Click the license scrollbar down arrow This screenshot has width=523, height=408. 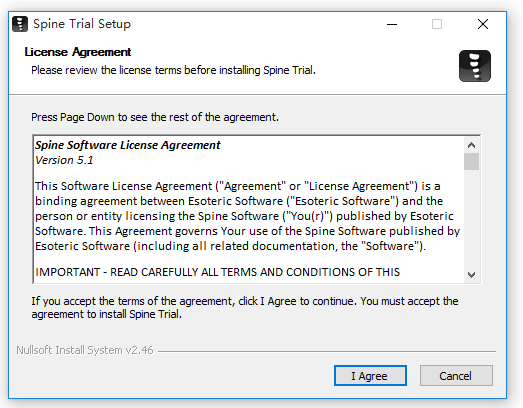pos(471,275)
